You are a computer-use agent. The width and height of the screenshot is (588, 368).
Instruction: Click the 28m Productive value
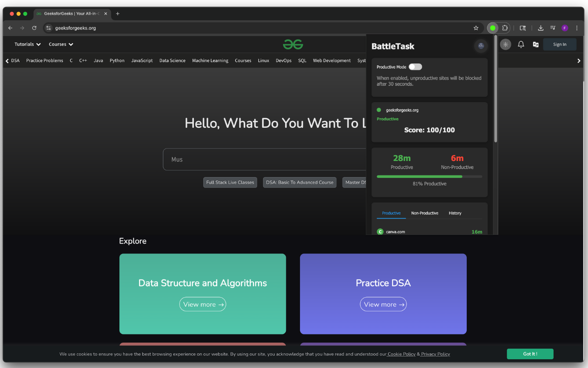click(x=402, y=158)
